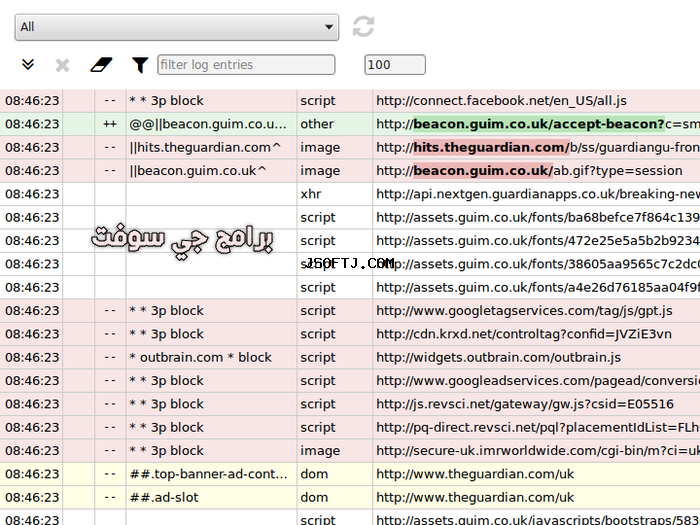The width and height of the screenshot is (700, 525).
Task: Click the ##.top-banner-ad-cont... filter
Action: pyautogui.click(x=208, y=474)
